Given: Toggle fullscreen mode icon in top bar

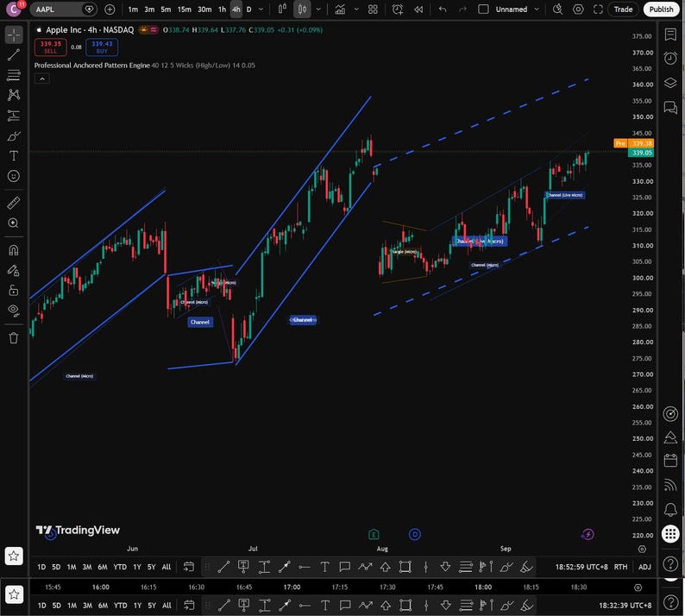Looking at the screenshot, I should coord(598,9).
